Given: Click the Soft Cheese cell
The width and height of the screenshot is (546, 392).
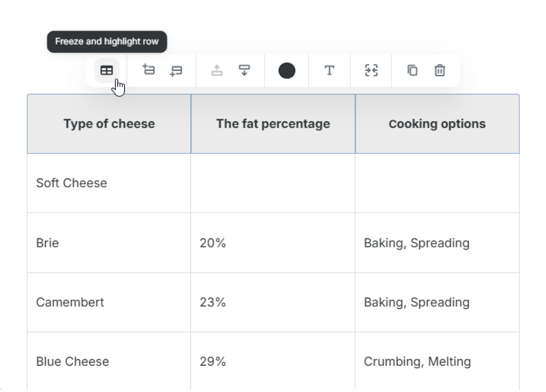Looking at the screenshot, I should tap(109, 183).
